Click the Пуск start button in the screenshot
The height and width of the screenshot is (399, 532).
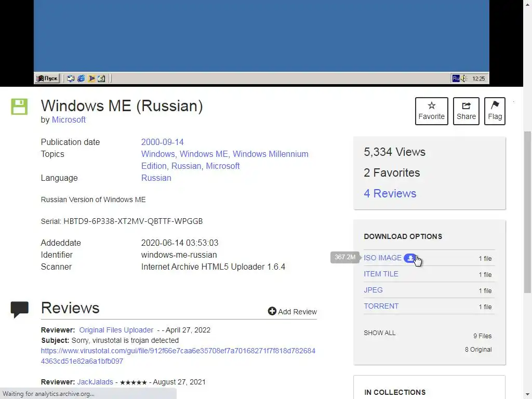[x=47, y=78]
